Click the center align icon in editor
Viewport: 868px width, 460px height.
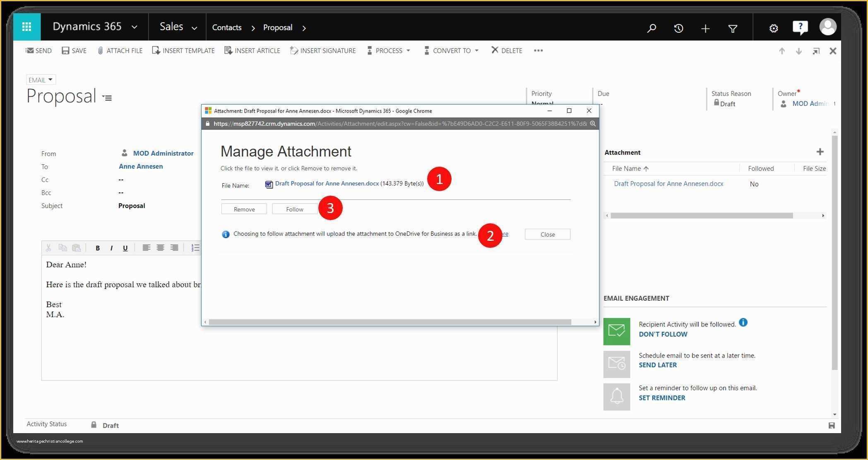[x=160, y=247]
